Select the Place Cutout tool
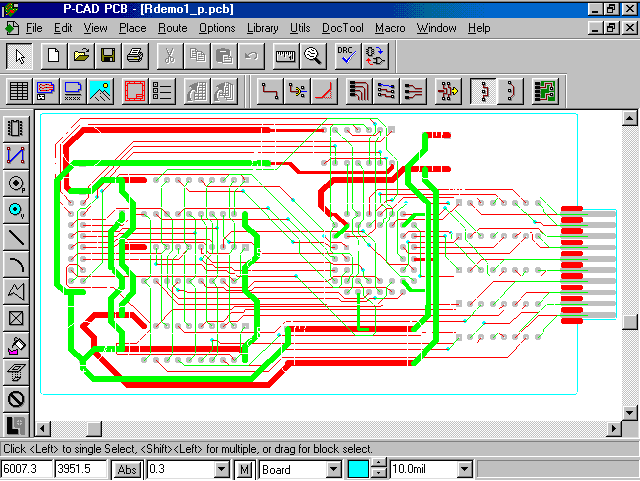This screenshot has width=640, height=481. pyautogui.click(x=16, y=318)
